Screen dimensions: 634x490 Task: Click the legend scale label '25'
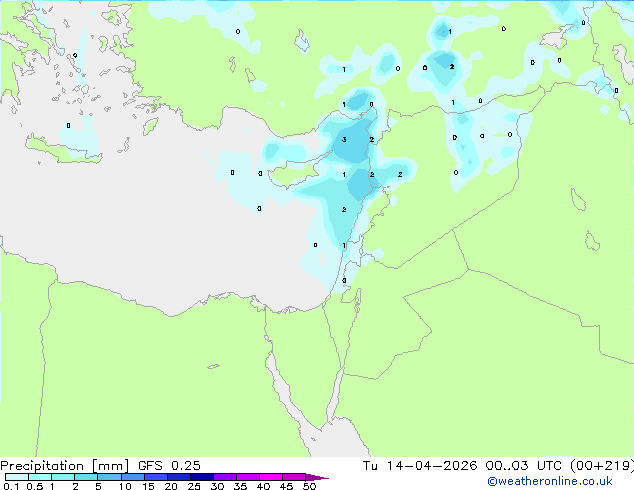pos(194,486)
